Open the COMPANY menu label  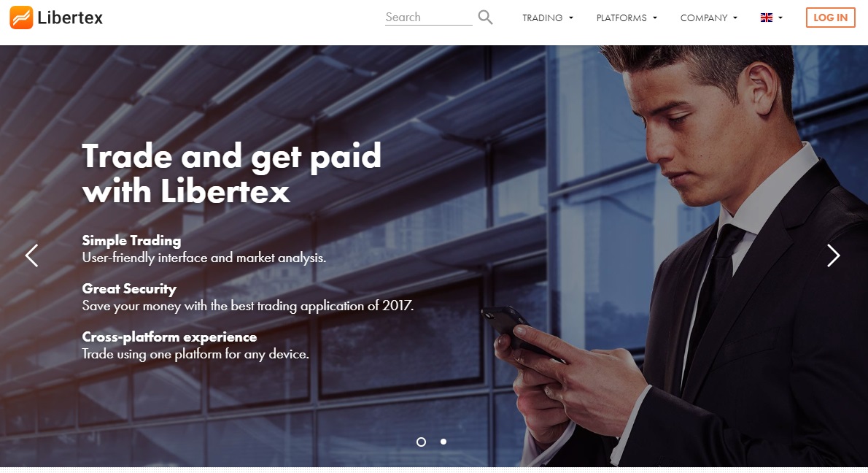click(704, 18)
